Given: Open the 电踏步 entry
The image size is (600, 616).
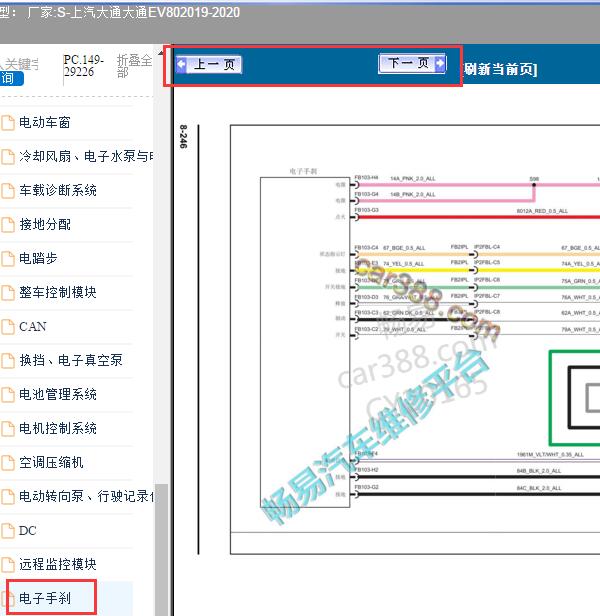Looking at the screenshot, I should point(38,258).
